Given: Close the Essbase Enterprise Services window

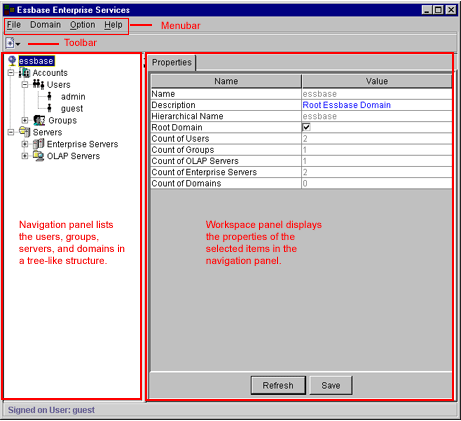Looking at the screenshot, I should (451, 10).
